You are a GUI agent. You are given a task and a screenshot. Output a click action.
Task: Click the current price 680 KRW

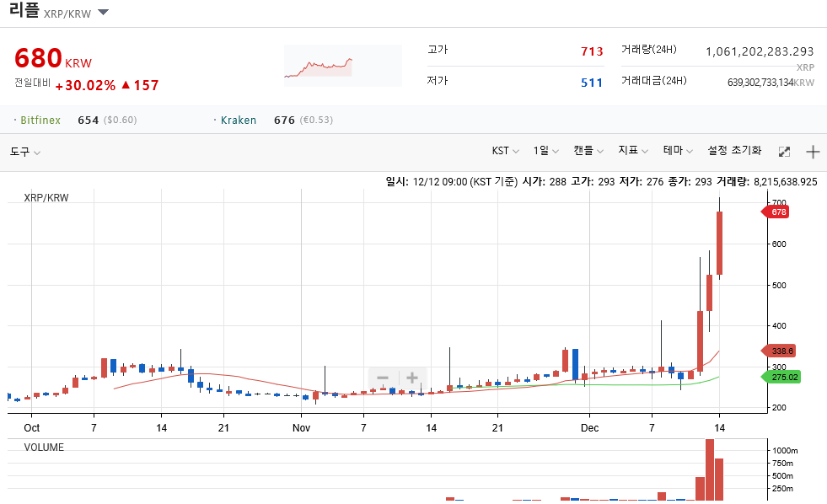(53, 58)
